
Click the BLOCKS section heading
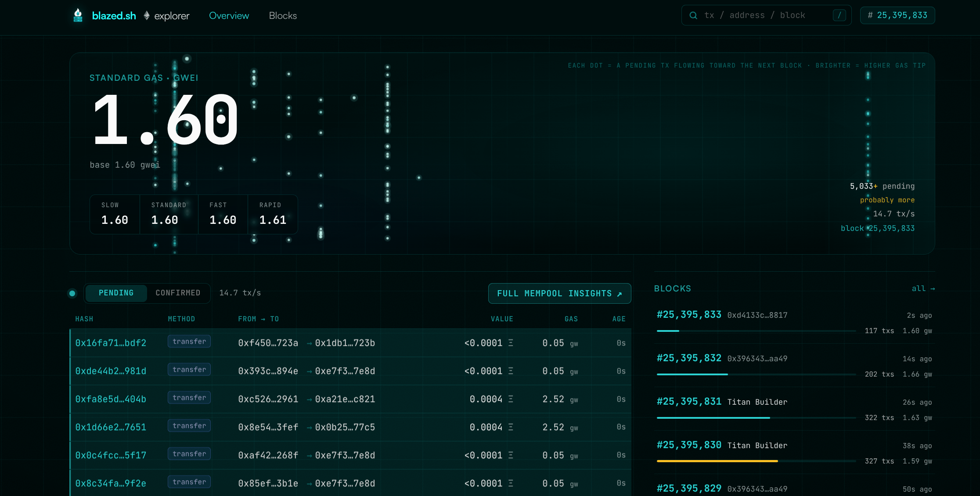[673, 288]
